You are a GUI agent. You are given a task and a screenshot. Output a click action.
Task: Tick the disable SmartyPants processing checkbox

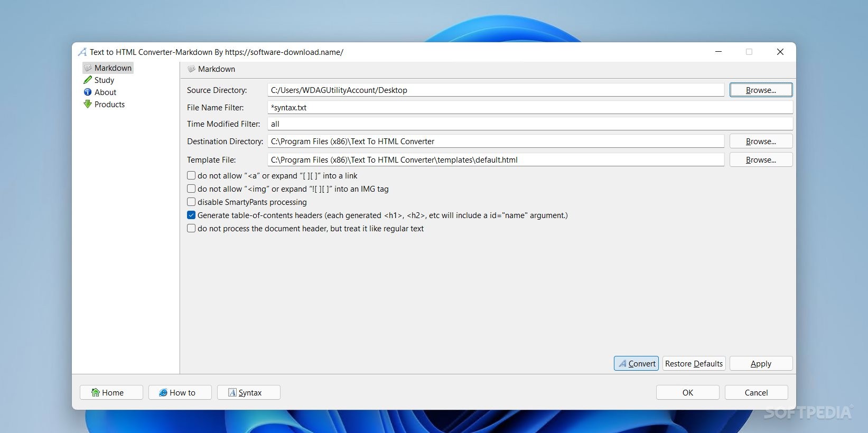(x=191, y=202)
